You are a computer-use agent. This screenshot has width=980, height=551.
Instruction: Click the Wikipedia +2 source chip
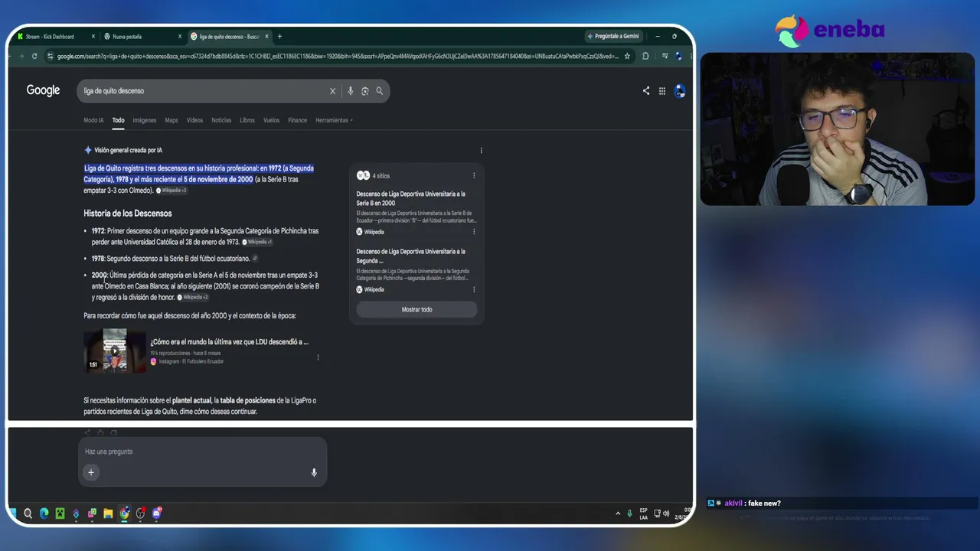193,297
